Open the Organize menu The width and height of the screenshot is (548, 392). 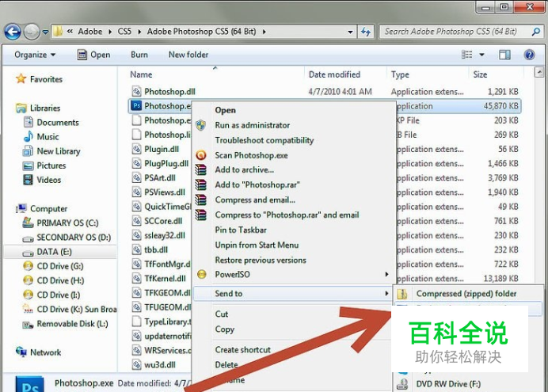35,55
